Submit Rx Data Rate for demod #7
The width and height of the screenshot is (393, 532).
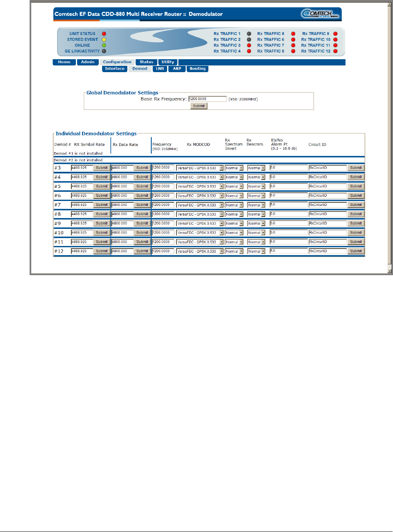coord(142,205)
